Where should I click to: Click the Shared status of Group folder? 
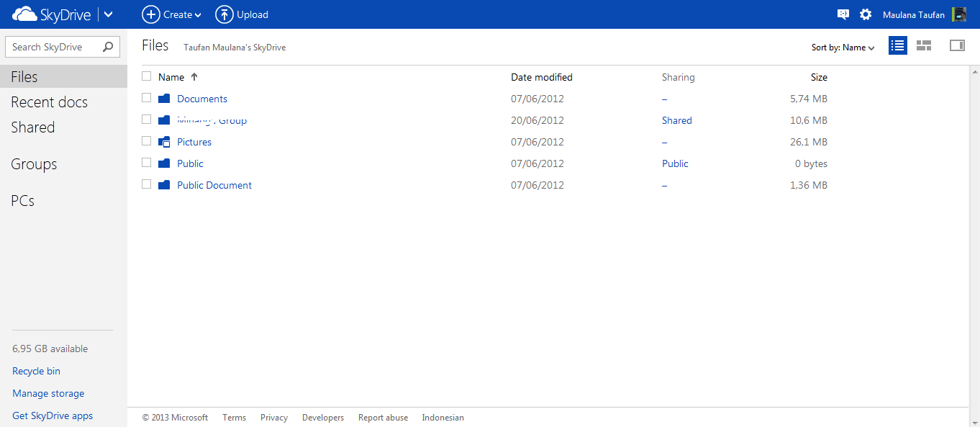pyautogui.click(x=677, y=120)
